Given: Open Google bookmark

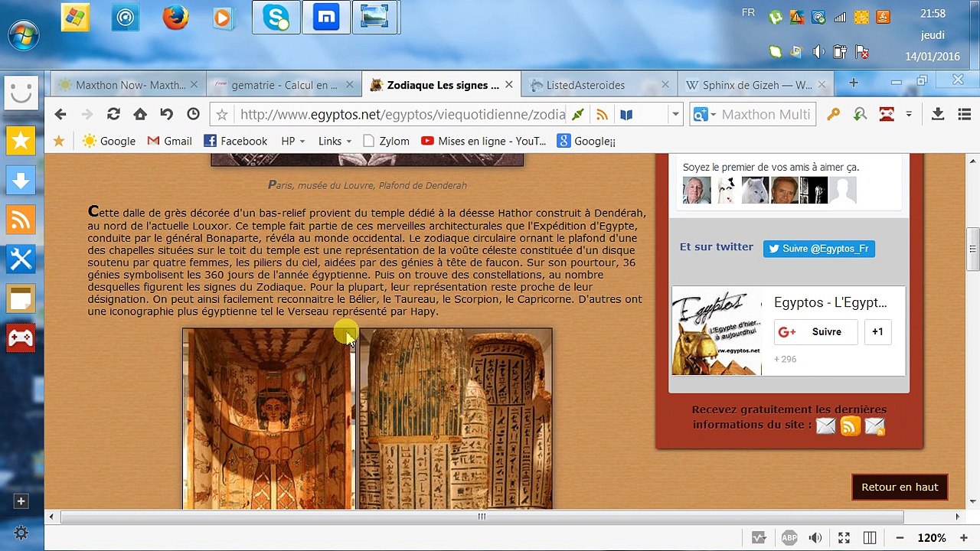Looking at the screenshot, I should pyautogui.click(x=109, y=141).
